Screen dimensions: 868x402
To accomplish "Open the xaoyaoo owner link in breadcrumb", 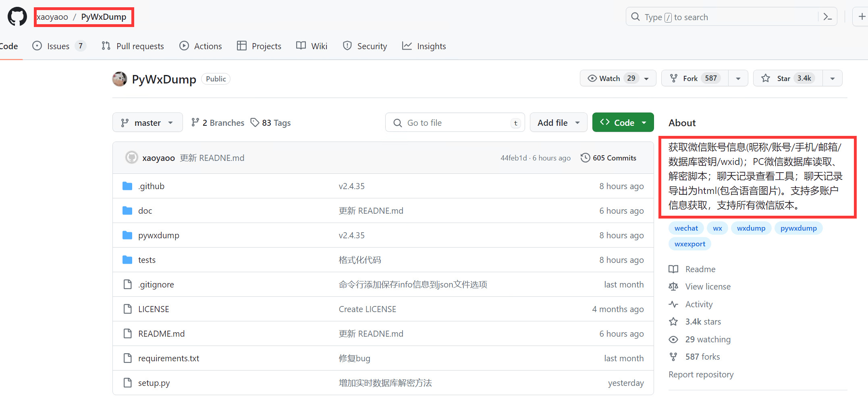I will (52, 17).
